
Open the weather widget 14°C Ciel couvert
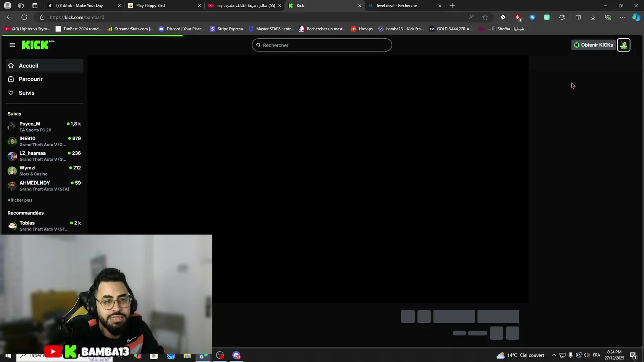coord(520,355)
